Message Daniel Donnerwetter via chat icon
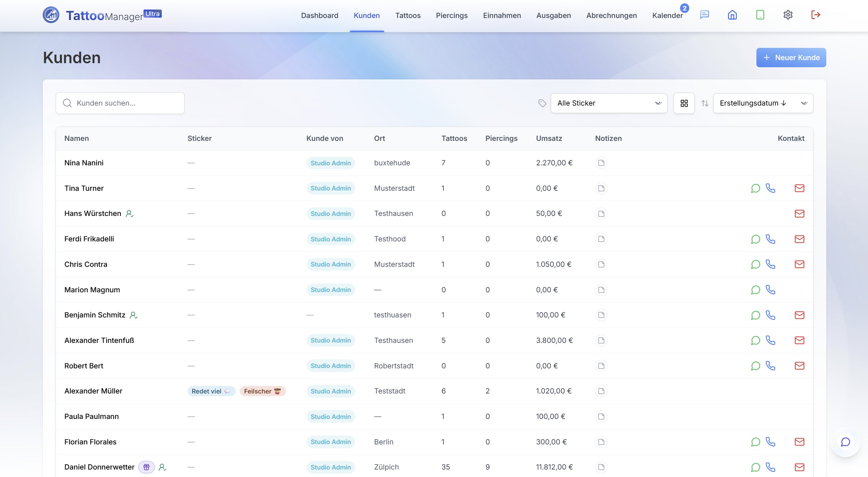The width and height of the screenshot is (868, 477). (x=755, y=467)
